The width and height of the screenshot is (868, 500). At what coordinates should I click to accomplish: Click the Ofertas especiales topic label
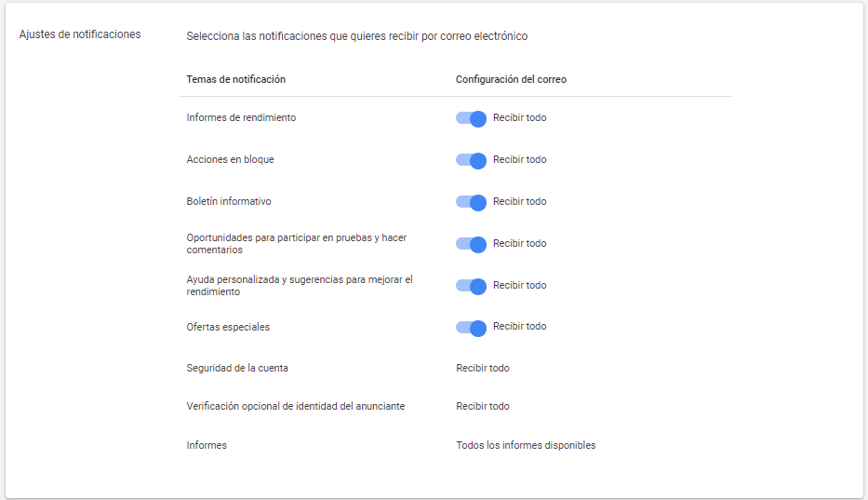click(x=228, y=328)
